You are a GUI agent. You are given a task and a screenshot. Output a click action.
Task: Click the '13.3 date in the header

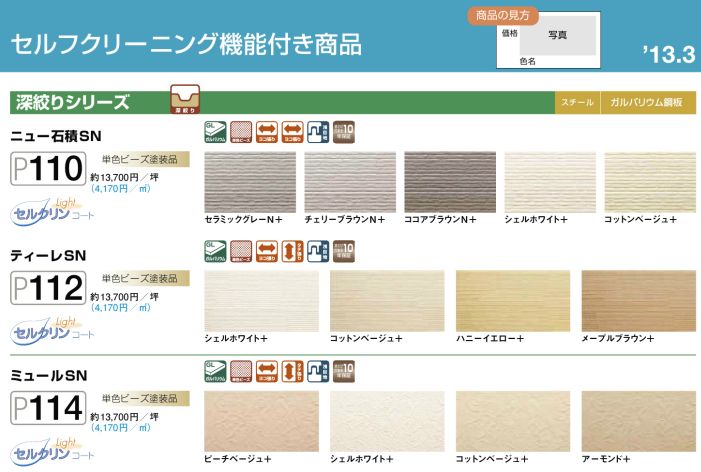[x=669, y=55]
